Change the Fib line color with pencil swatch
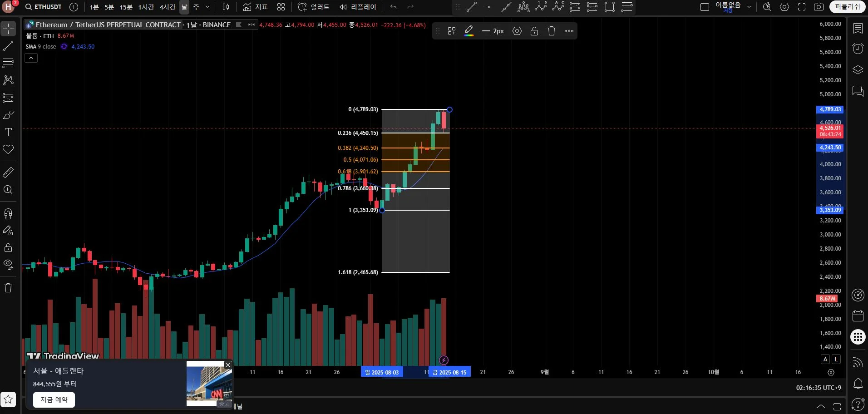 click(469, 31)
